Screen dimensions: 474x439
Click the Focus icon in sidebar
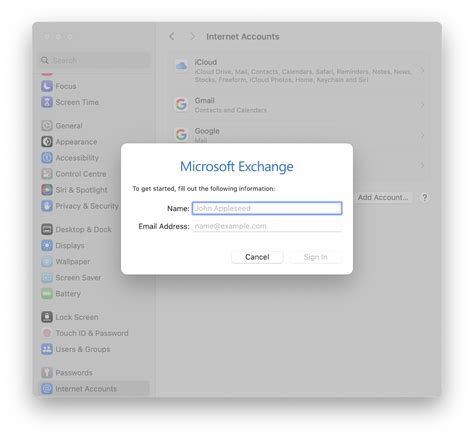tap(47, 86)
